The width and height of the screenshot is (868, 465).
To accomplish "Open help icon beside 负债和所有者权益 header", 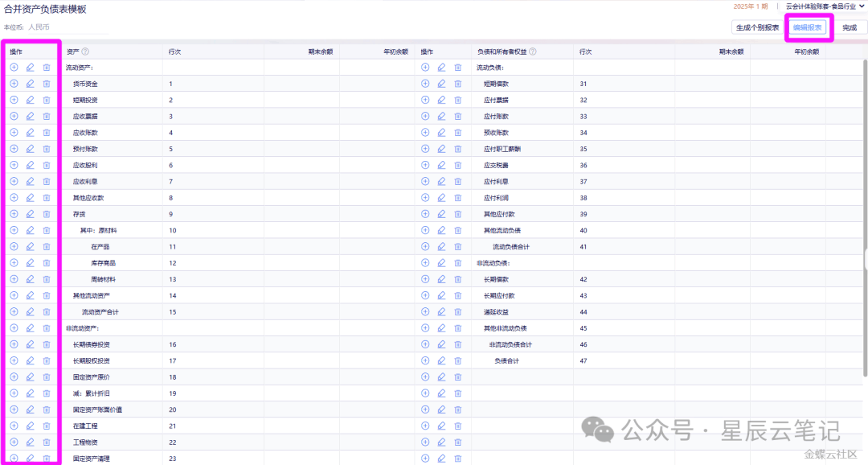I will (x=533, y=51).
